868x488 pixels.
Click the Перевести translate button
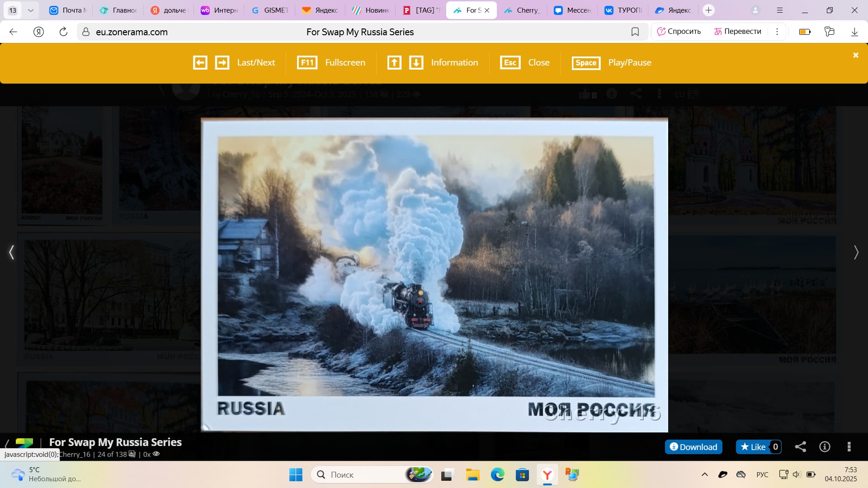coord(737,32)
